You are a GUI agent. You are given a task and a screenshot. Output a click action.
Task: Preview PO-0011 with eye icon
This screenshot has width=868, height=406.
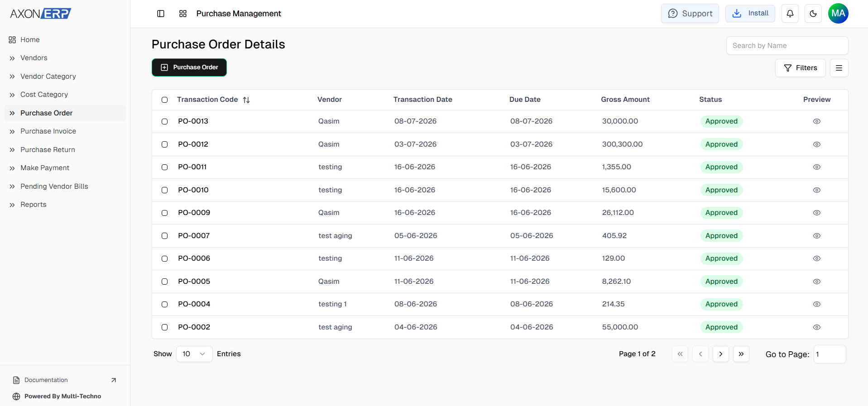(817, 167)
